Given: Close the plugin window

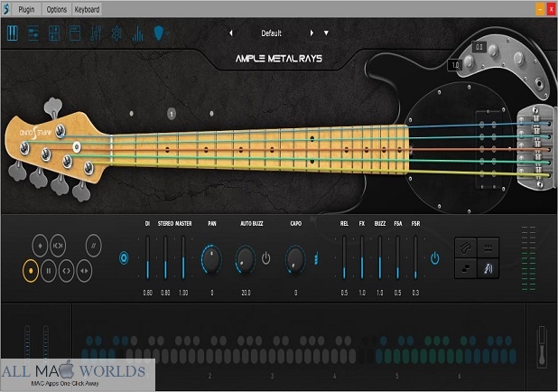Looking at the screenshot, I should pyautogui.click(x=552, y=9).
